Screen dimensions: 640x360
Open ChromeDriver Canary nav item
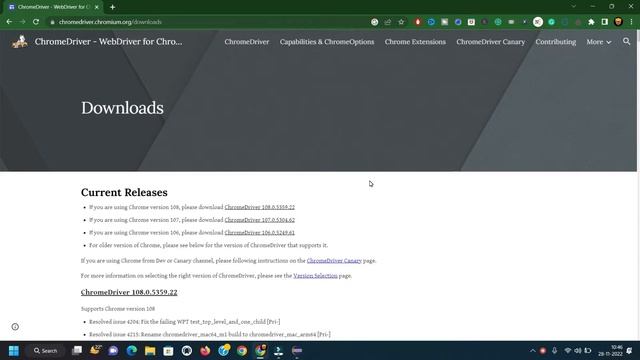[x=490, y=42]
